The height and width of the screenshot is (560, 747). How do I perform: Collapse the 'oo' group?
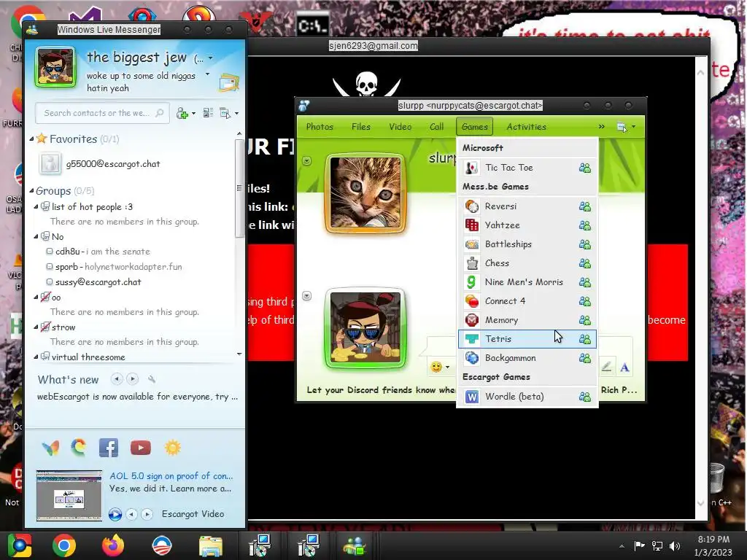point(36,297)
